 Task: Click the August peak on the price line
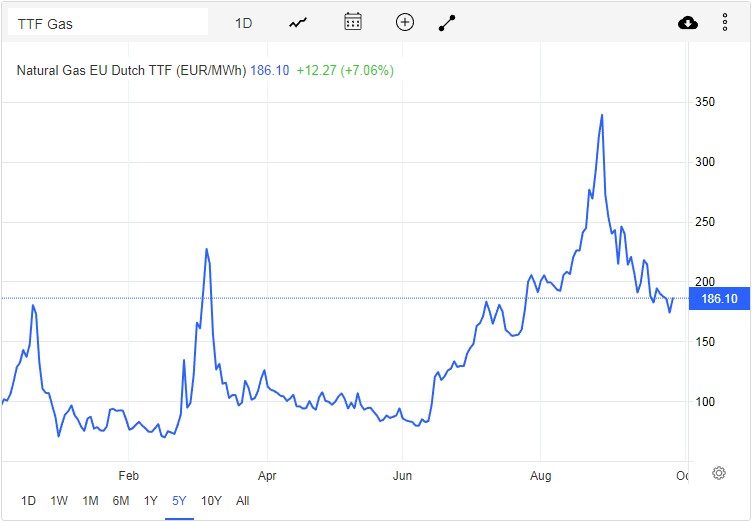pos(602,115)
